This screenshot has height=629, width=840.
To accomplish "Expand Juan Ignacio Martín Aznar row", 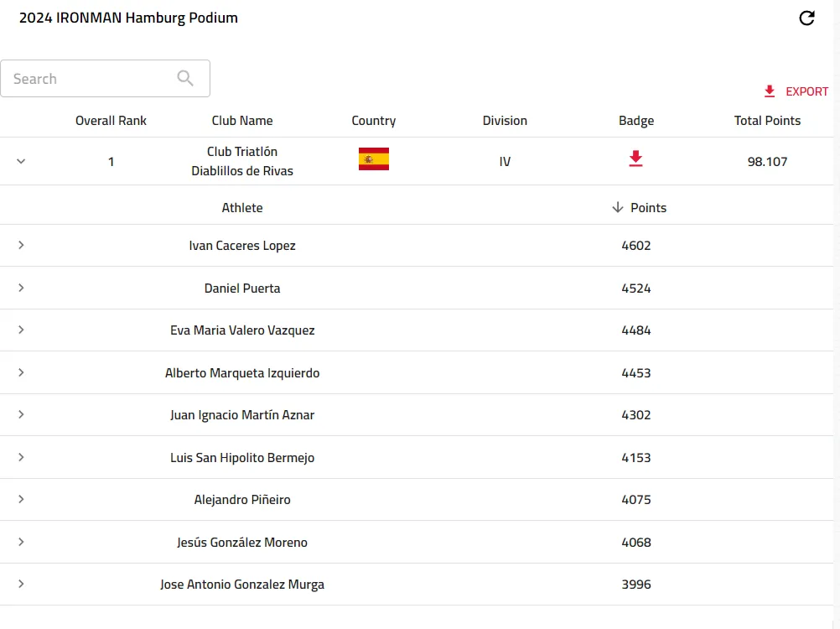I will pyautogui.click(x=22, y=414).
